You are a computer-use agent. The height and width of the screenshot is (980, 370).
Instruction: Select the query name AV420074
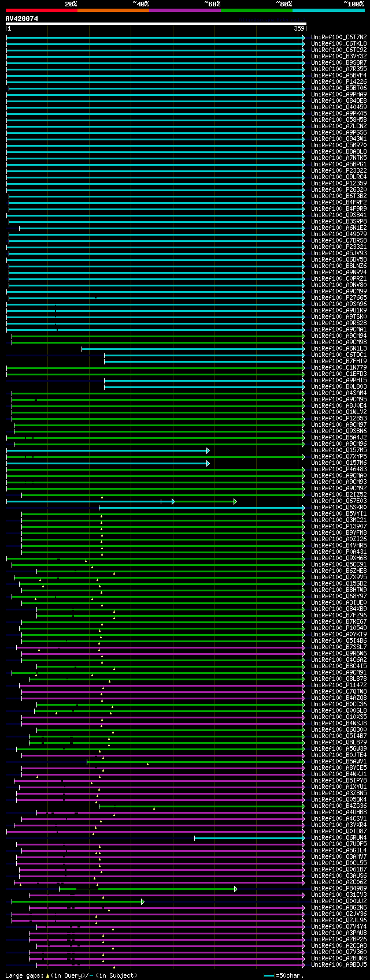point(22,18)
